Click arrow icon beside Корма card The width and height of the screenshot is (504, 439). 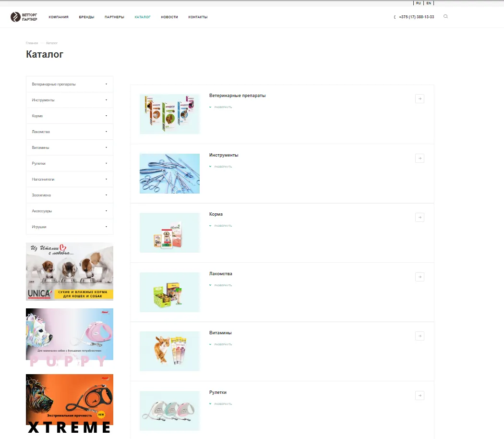420,217
